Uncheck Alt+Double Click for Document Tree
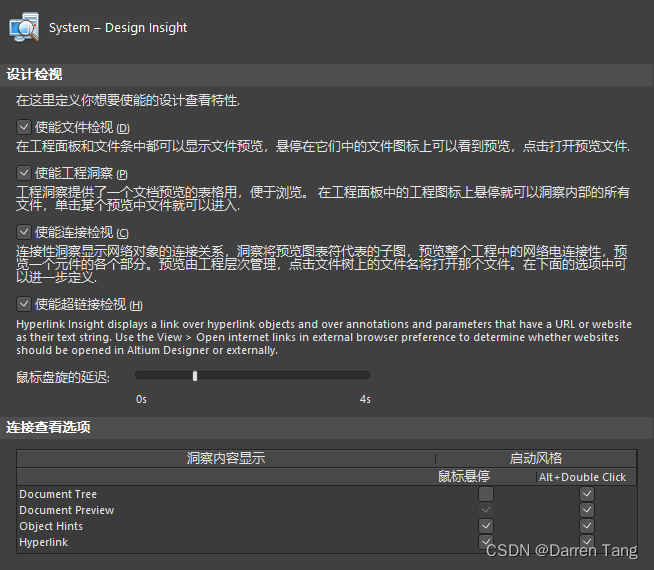This screenshot has height=570, width=654. [587, 494]
